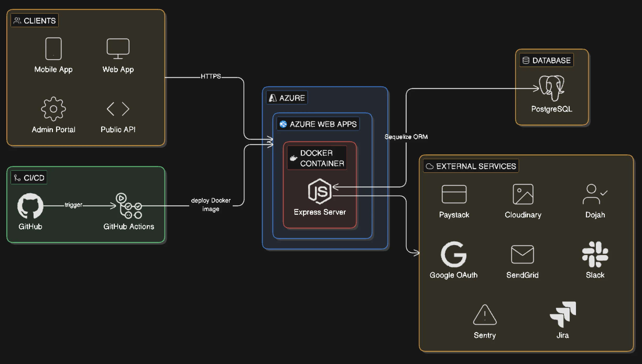Select the Node.js Express Server icon
Screen dimensions: 642x364
(x=320, y=191)
